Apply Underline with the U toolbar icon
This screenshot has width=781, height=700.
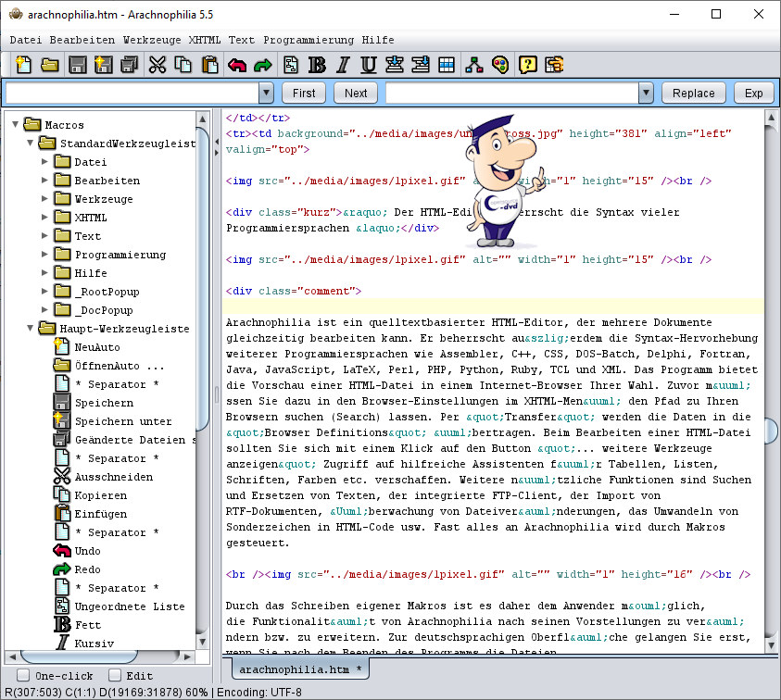pos(369,65)
